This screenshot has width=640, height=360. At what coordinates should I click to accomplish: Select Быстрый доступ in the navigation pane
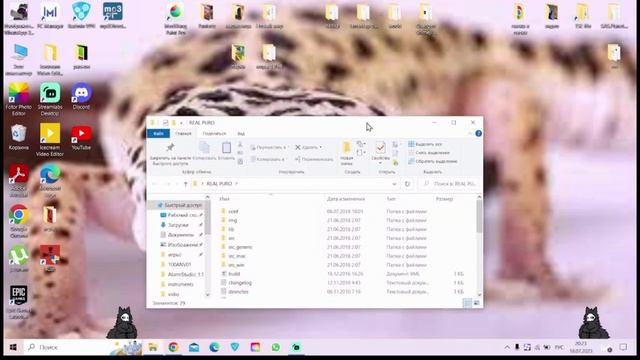point(180,205)
